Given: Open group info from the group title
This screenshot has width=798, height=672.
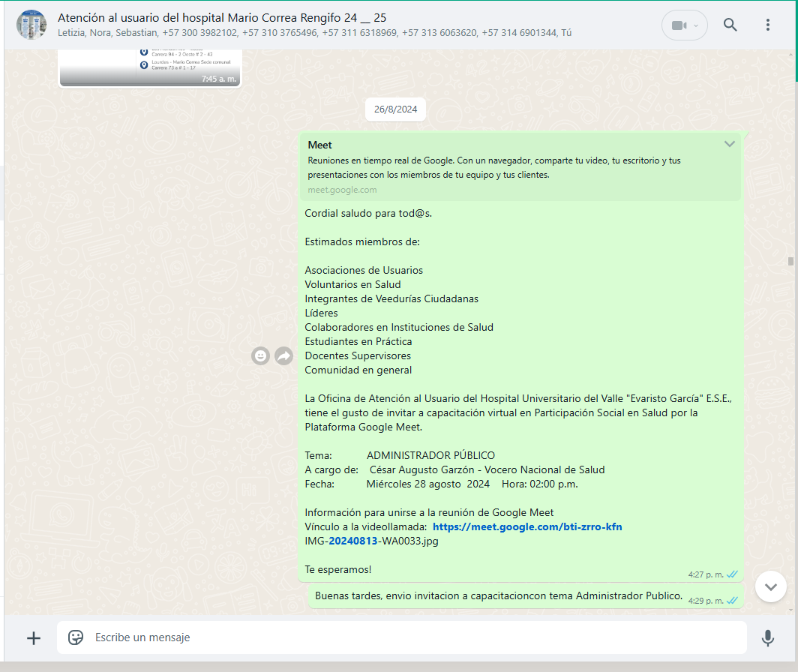Looking at the screenshot, I should coord(222,18).
